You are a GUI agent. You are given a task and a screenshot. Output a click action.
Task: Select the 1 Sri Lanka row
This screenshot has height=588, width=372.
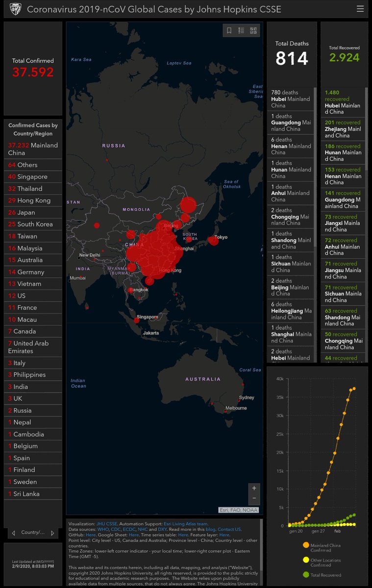[33, 494]
